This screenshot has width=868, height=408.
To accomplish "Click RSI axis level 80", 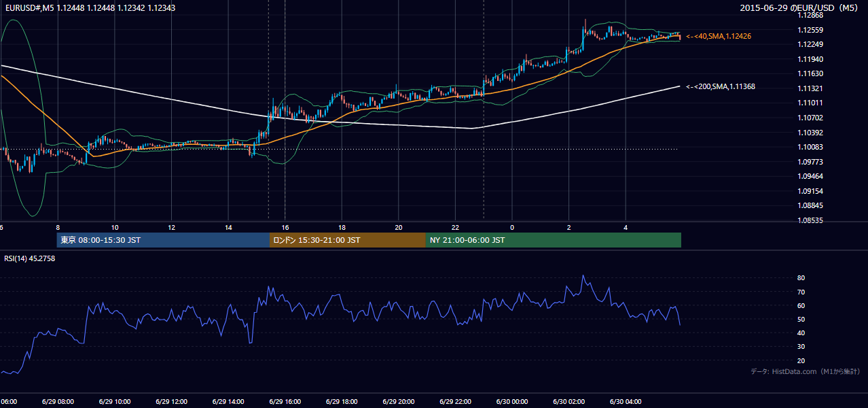I will [x=801, y=278].
